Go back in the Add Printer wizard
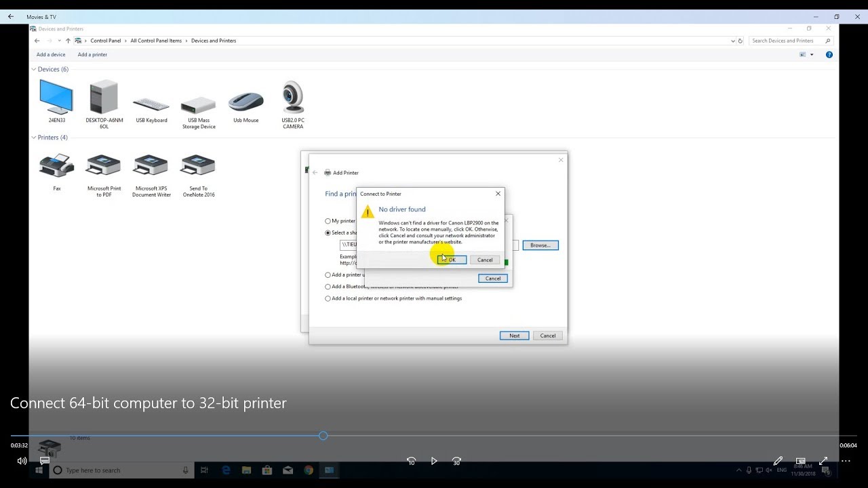Viewport: 868px width, 488px height. pyautogui.click(x=315, y=173)
